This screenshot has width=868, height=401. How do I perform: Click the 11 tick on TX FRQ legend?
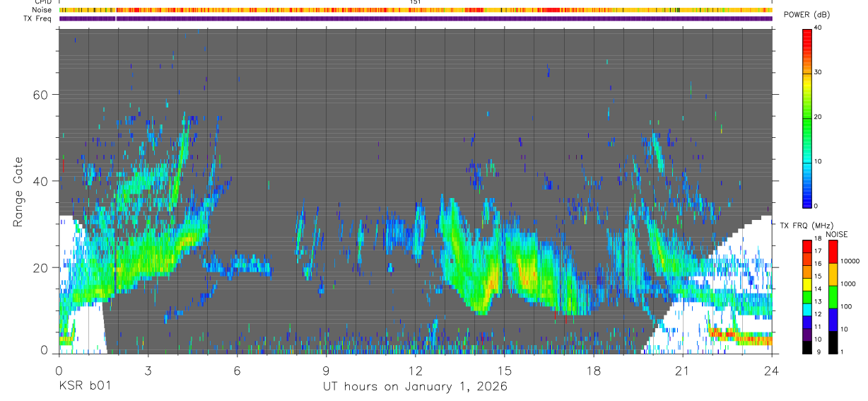click(x=818, y=327)
